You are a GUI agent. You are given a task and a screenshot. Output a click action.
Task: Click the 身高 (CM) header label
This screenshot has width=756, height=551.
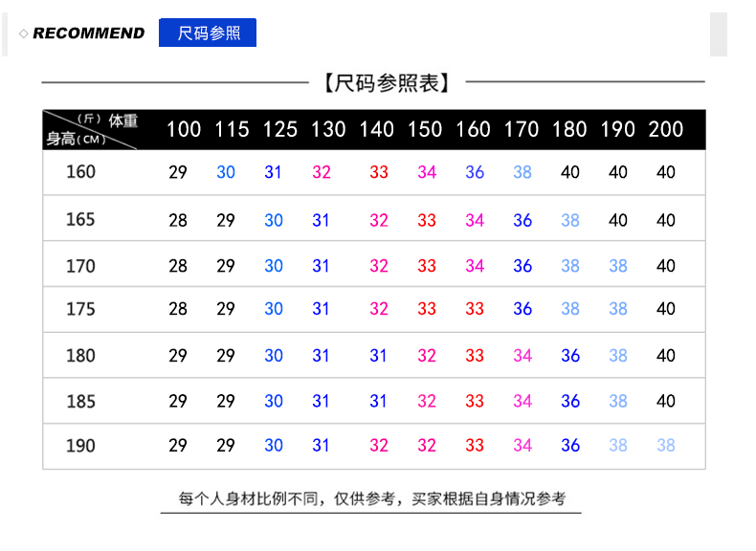tap(76, 139)
